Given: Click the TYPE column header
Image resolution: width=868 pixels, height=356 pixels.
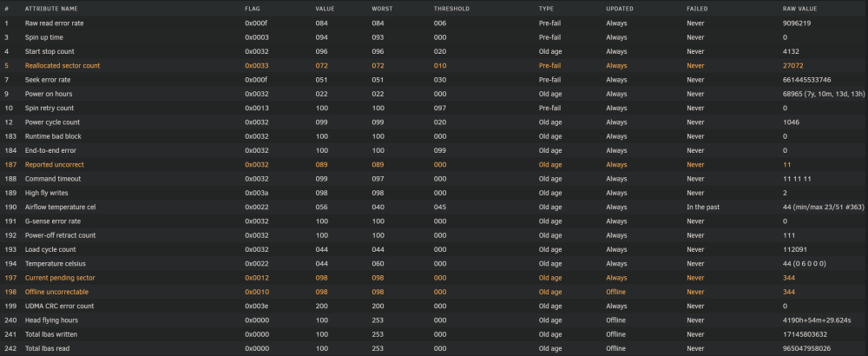Looking at the screenshot, I should coord(546,9).
